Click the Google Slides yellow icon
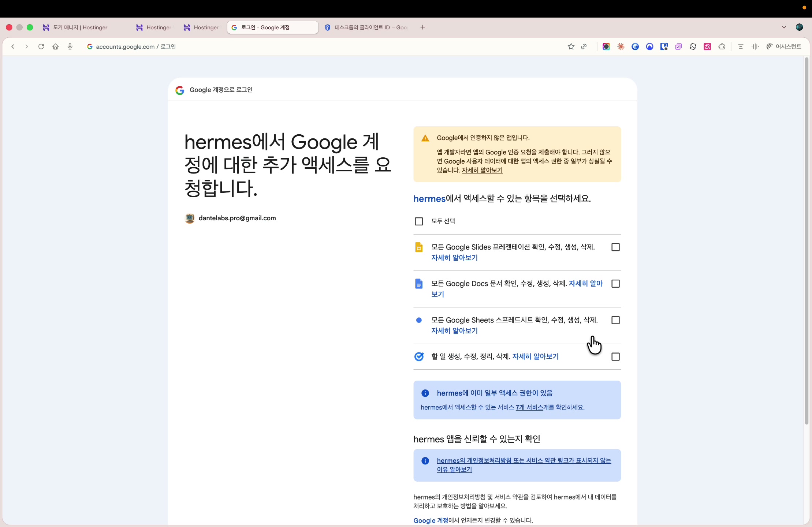 point(419,247)
